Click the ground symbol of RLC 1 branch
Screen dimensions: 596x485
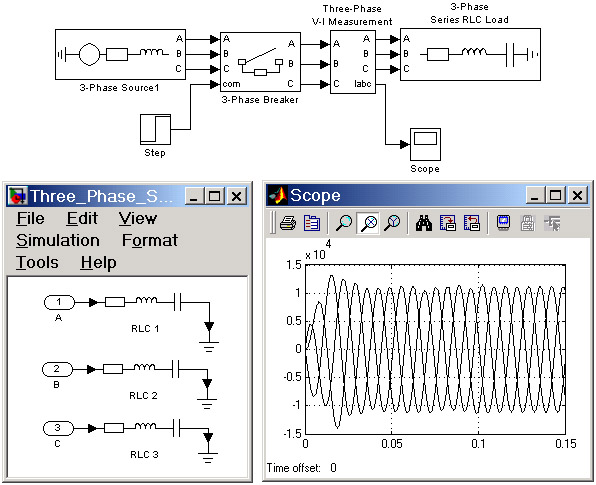(x=209, y=347)
